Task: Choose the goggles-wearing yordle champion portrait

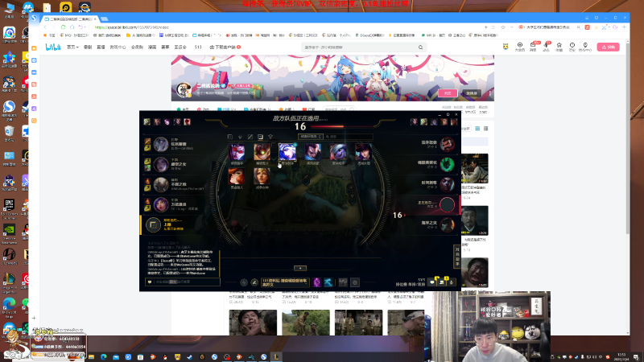Action: coord(262,152)
